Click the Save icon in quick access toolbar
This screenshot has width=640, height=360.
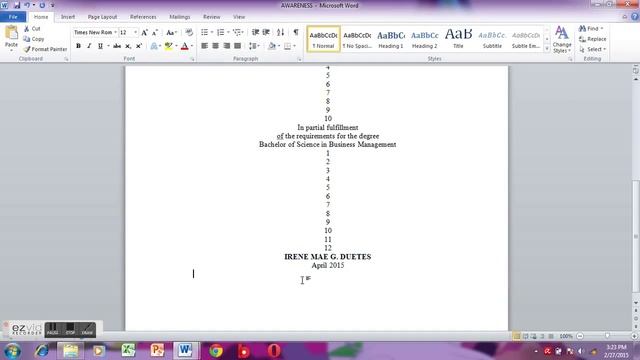tap(17, 5)
